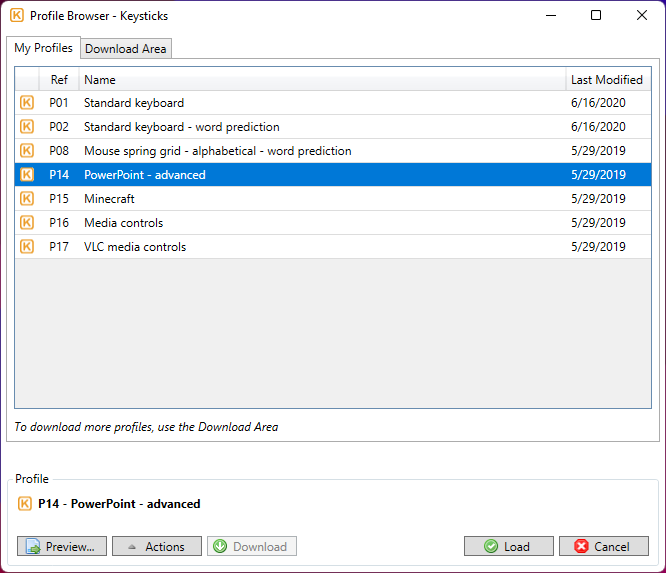Image resolution: width=666 pixels, height=573 pixels.
Task: Click the 5/29/2019 date in the P15 row
Action: pos(598,199)
